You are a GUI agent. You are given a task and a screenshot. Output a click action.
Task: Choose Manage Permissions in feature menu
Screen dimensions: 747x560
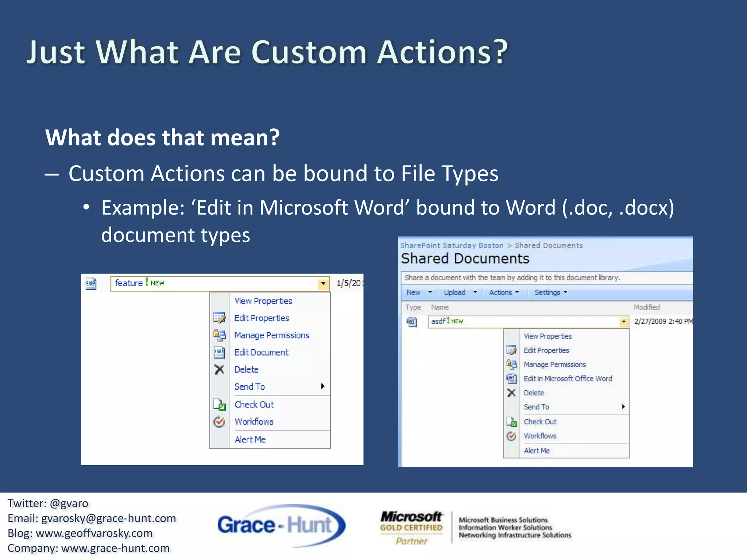(272, 335)
